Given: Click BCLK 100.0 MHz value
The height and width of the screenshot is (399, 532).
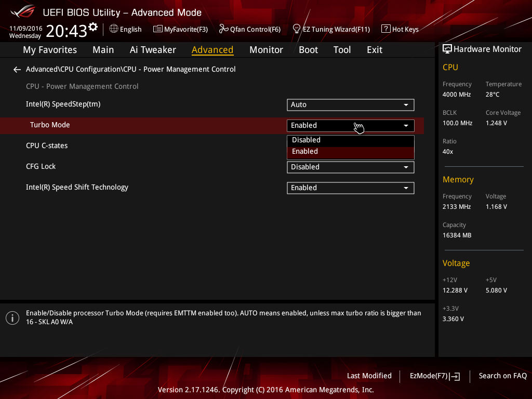Looking at the screenshot, I should tap(457, 123).
